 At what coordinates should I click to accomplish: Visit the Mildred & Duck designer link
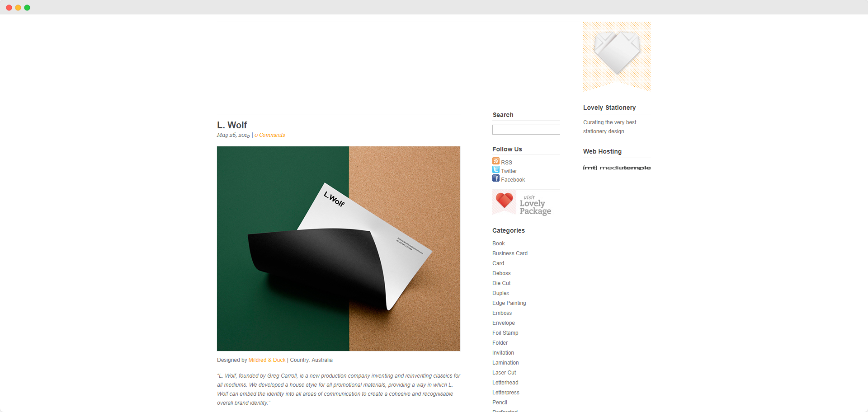(x=267, y=360)
